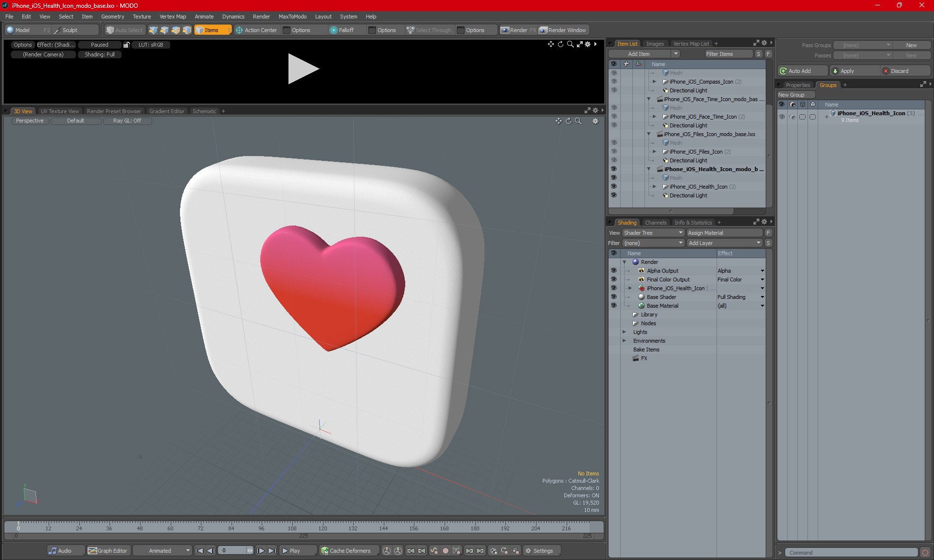Switch to the UV Texture View tab
934x560 pixels.
(60, 111)
